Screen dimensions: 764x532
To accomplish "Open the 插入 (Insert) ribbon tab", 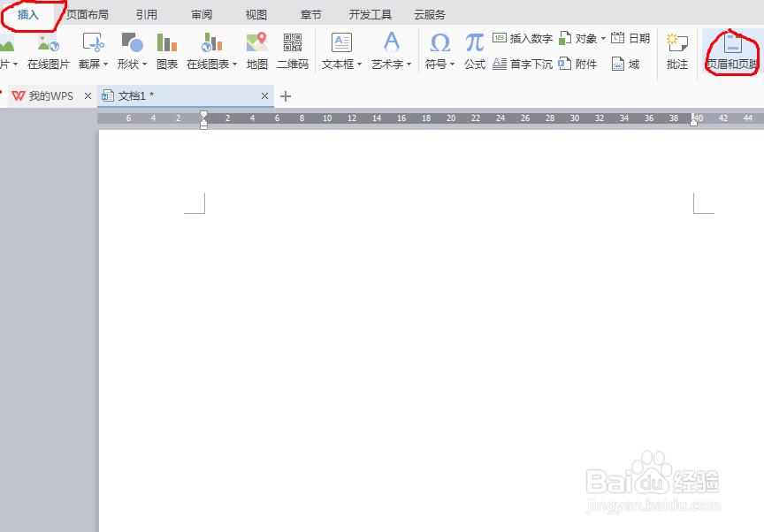I will [x=27, y=15].
